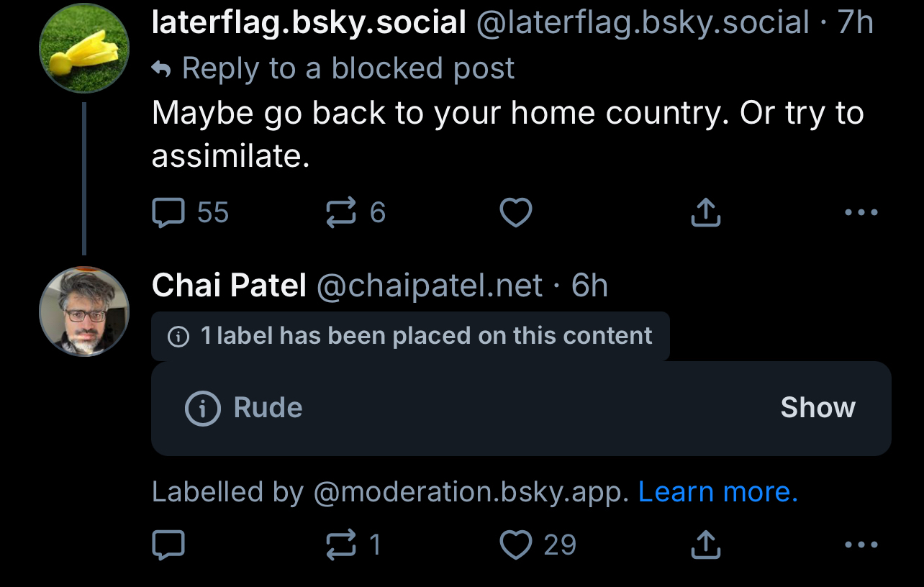Viewport: 924px width, 587px height.
Task: Show the hidden Rude-labelled content
Action: (x=817, y=408)
